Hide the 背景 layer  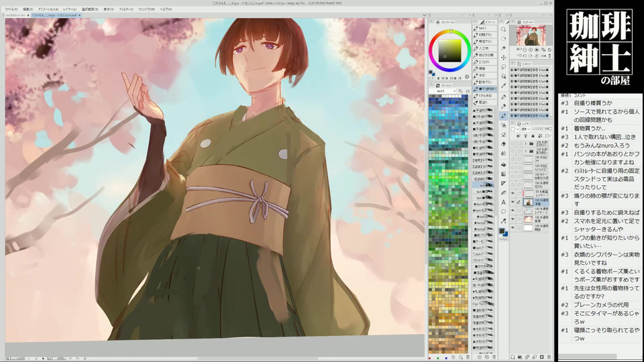(x=513, y=219)
